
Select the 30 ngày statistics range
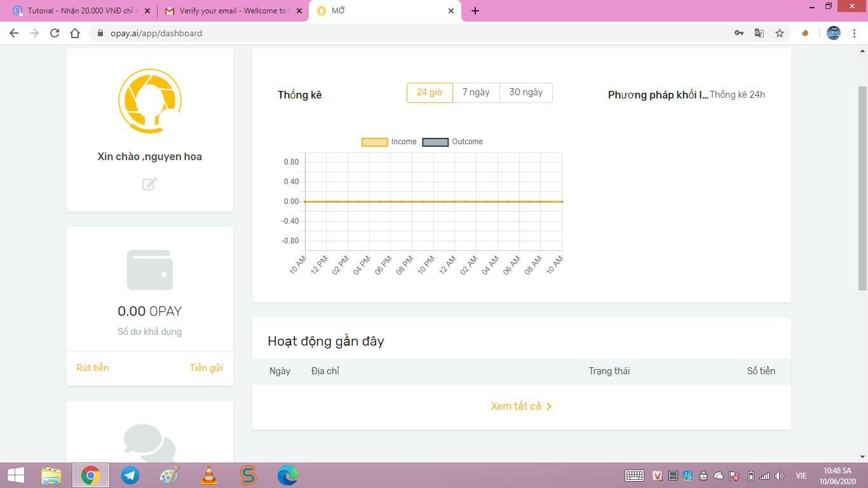(x=526, y=92)
